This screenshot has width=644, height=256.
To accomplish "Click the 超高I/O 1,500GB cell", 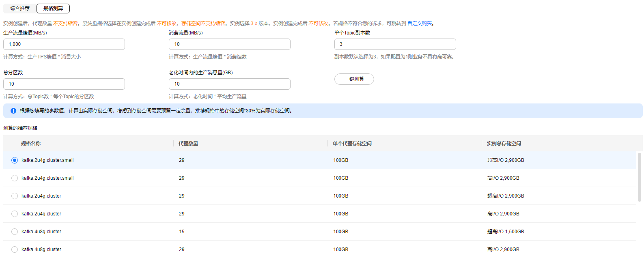I will 506,232.
